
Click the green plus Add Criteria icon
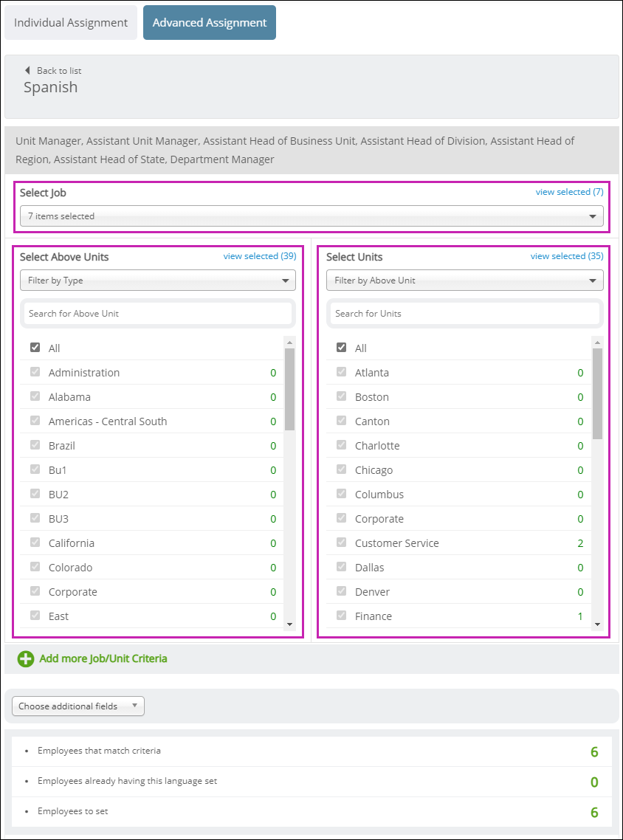(26, 658)
